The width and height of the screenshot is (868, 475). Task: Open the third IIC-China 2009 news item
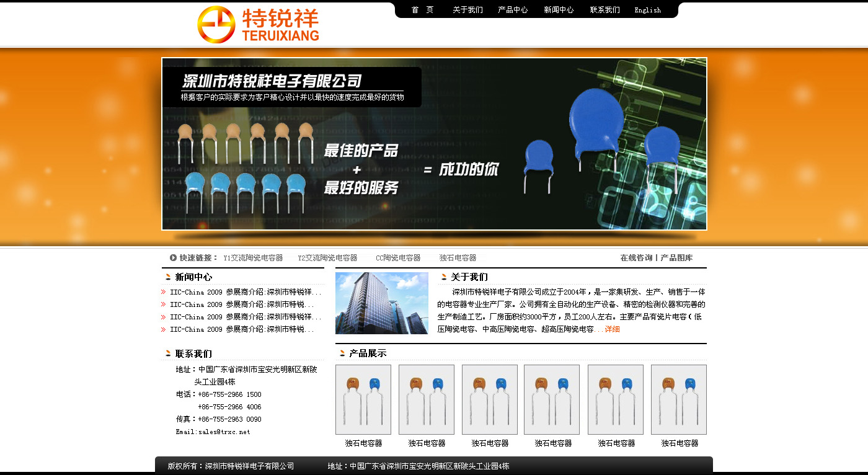pyautogui.click(x=246, y=317)
